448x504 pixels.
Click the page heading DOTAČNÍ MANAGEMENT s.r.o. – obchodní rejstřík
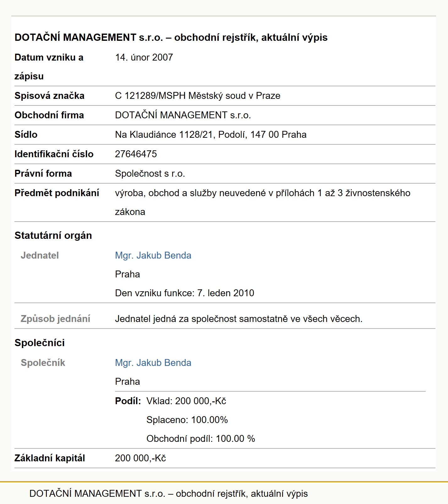point(171,37)
